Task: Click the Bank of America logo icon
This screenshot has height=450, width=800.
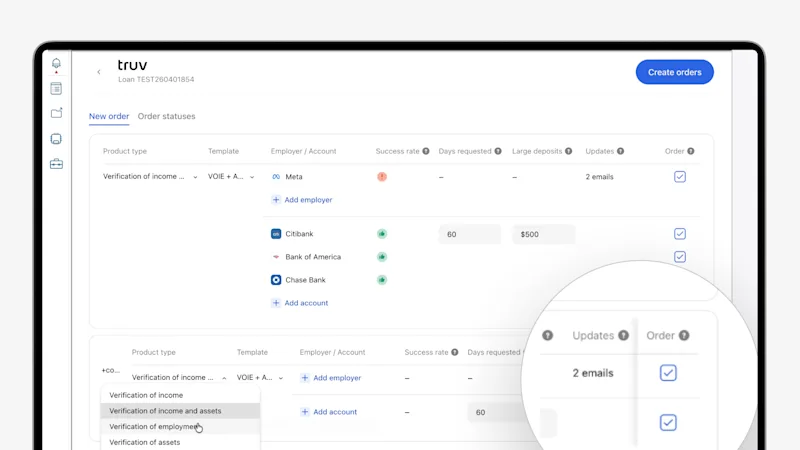Action: coord(276,257)
